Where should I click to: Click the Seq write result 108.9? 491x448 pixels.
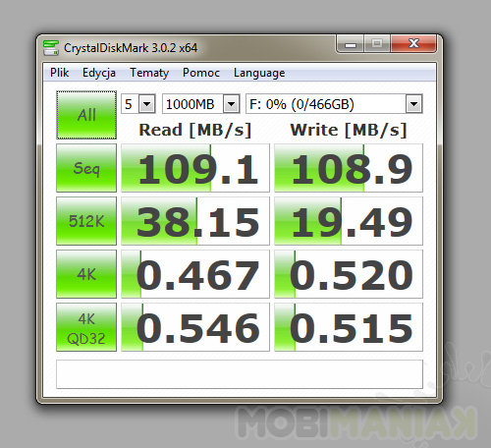349,168
